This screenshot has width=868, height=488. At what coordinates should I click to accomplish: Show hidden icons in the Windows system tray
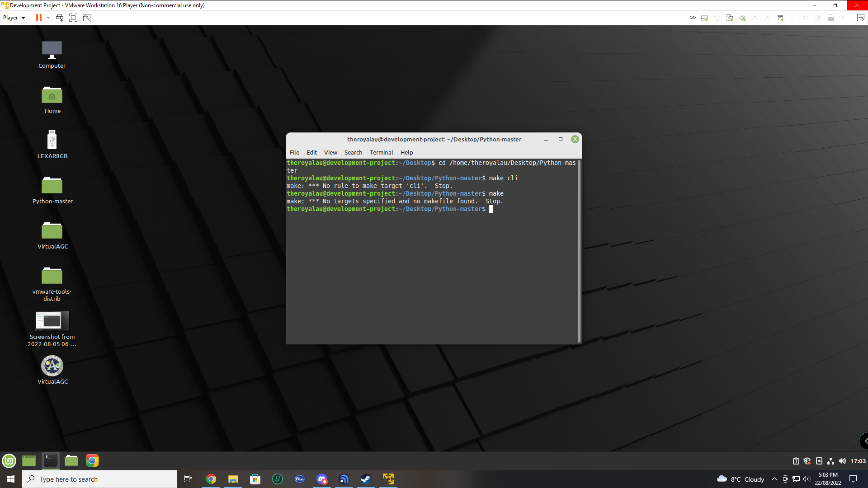[x=774, y=479]
